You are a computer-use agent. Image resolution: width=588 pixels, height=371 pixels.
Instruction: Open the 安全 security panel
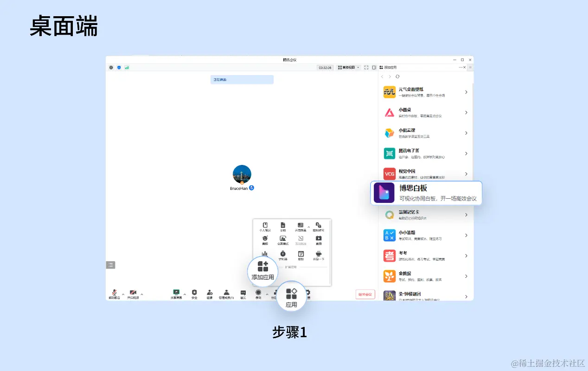pyautogui.click(x=194, y=293)
